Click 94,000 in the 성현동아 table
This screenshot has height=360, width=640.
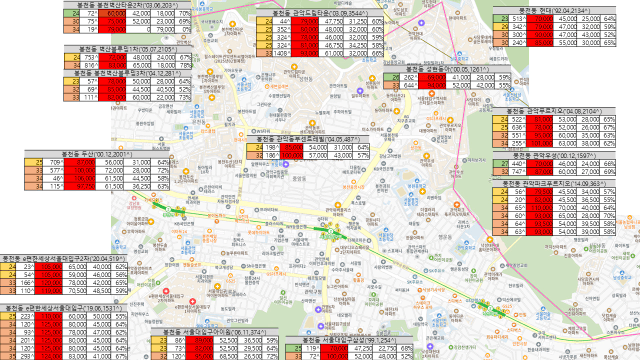coord(432,85)
